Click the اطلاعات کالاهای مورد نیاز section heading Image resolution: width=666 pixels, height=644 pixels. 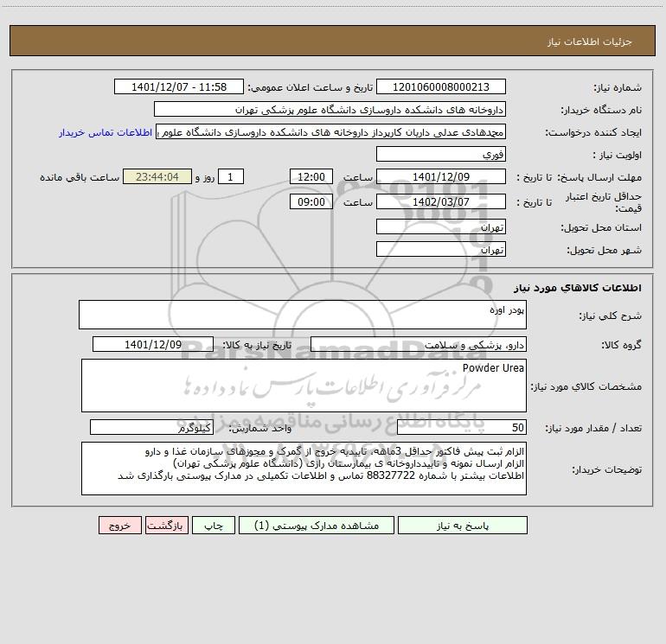pyautogui.click(x=577, y=288)
